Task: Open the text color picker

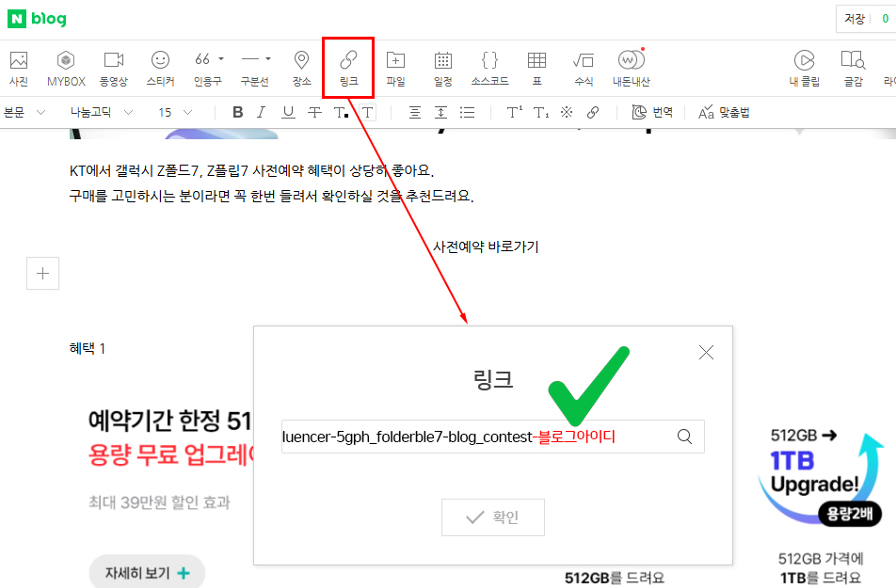Action: coord(341,113)
